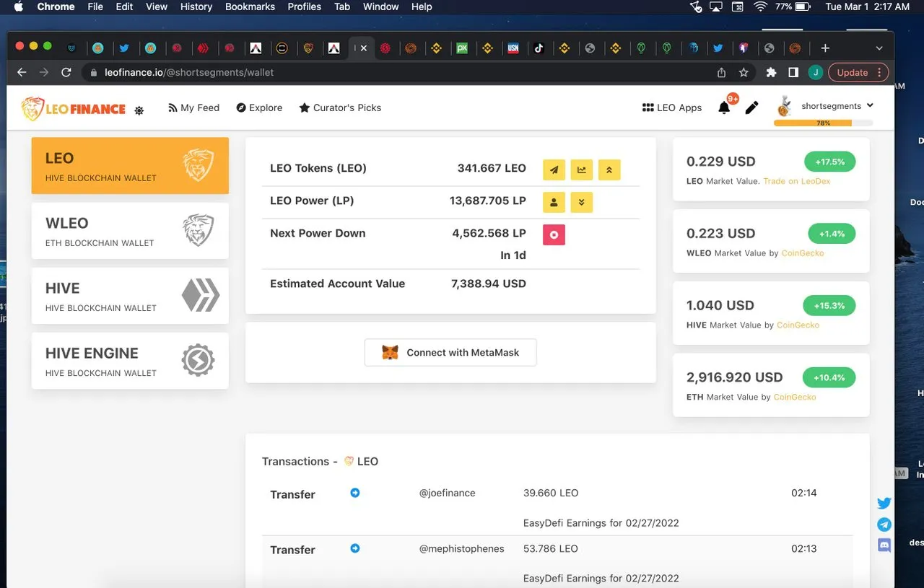Viewport: 924px width, 588px height.
Task: Click the transfer arrow icon for @joefinance
Action: (x=354, y=493)
